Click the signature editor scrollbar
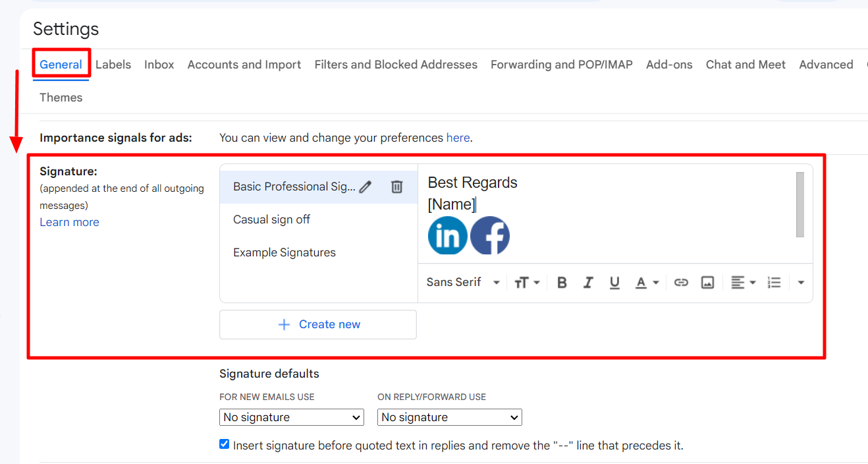This screenshot has height=464, width=868. 800,204
